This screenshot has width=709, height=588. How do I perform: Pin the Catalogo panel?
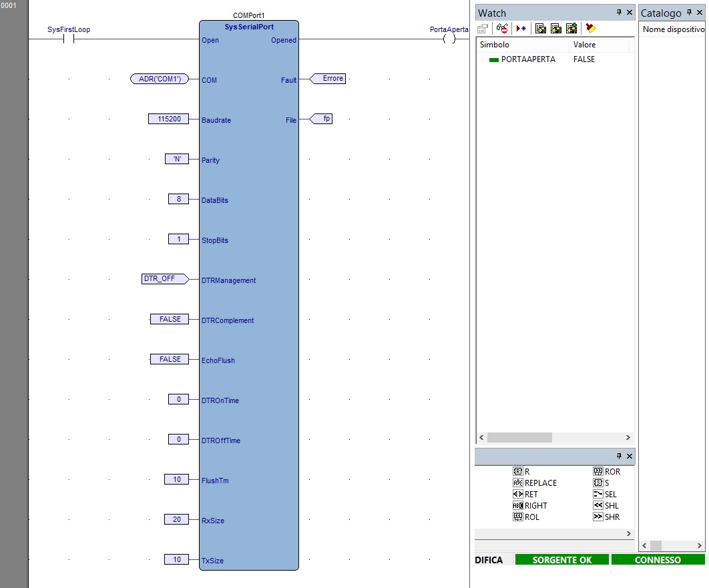pos(689,13)
